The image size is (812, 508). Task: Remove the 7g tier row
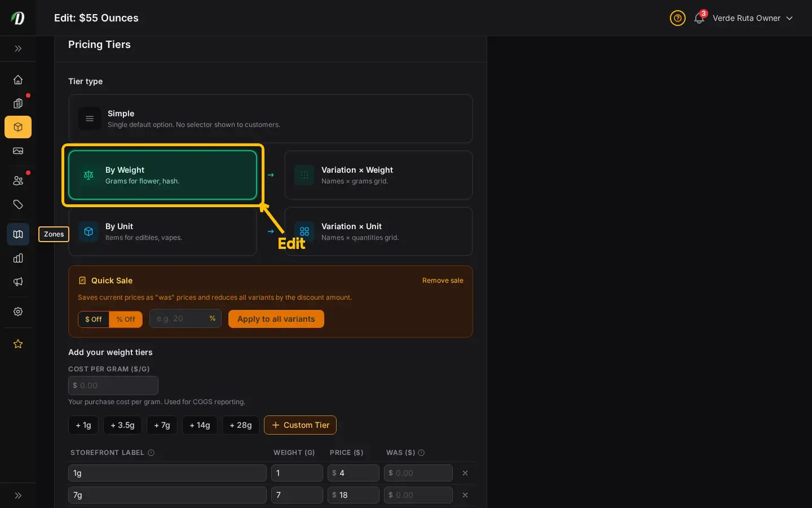coord(465,495)
